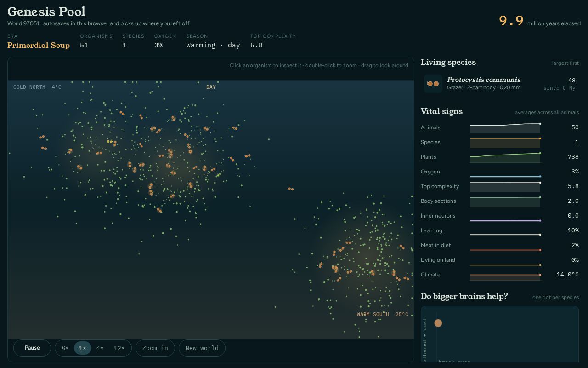Click the species dot on the brain chart
The width and height of the screenshot is (588, 368).
point(438,323)
